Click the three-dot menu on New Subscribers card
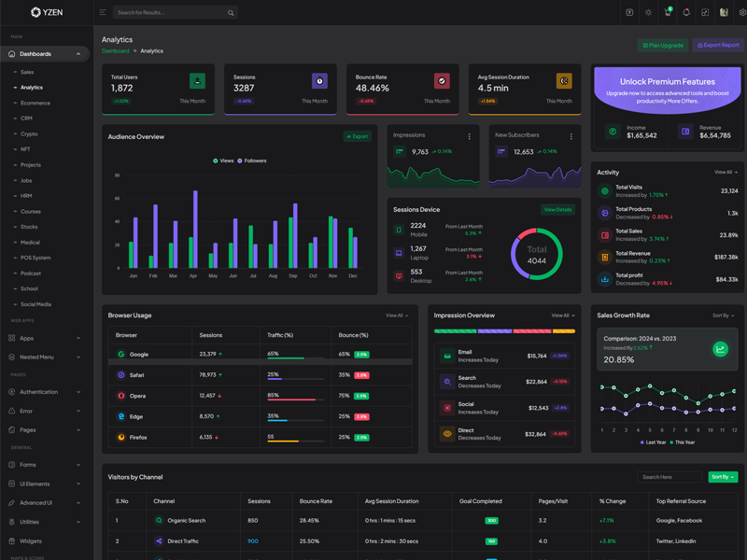Viewport: 747px width, 560px height. [x=571, y=136]
